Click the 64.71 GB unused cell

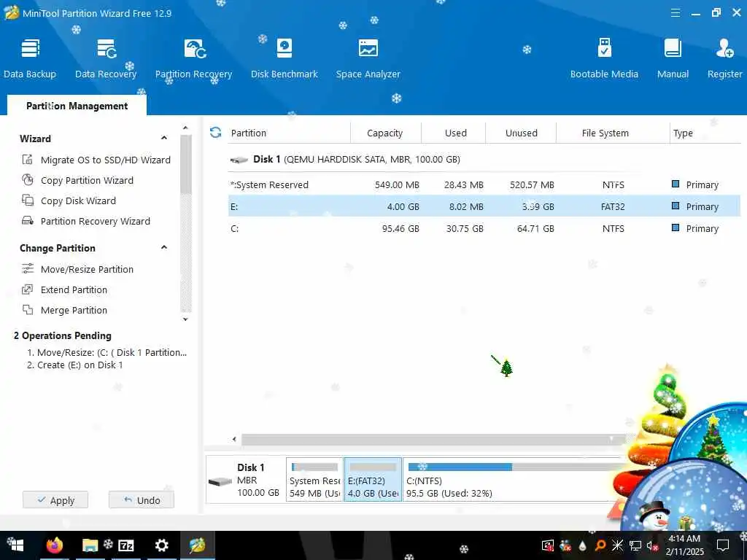(535, 228)
